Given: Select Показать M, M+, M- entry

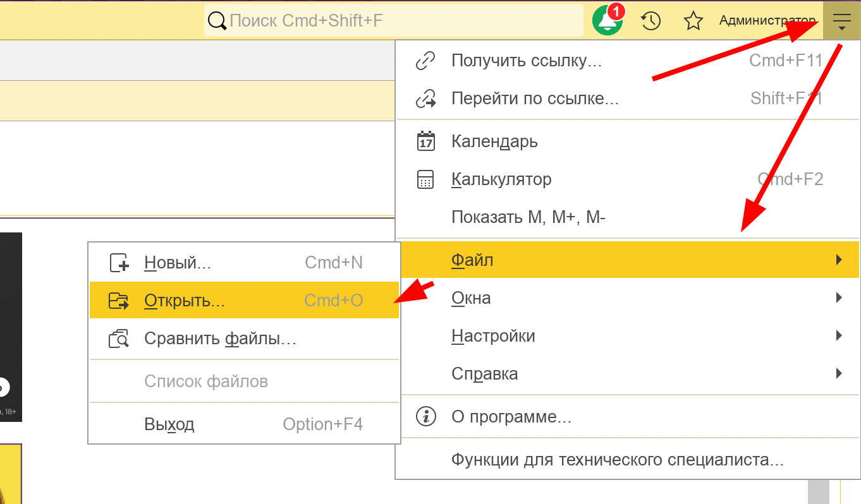Looking at the screenshot, I should [626, 217].
